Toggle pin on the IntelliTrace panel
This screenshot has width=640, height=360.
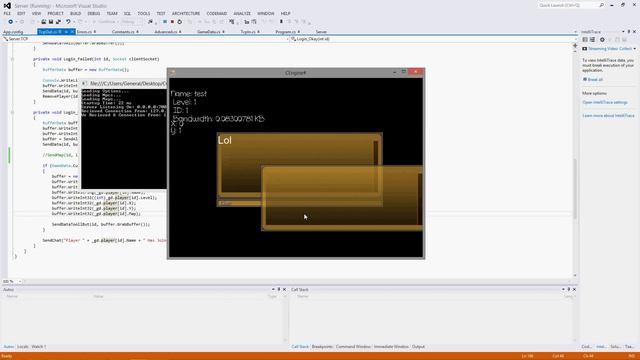click(629, 32)
